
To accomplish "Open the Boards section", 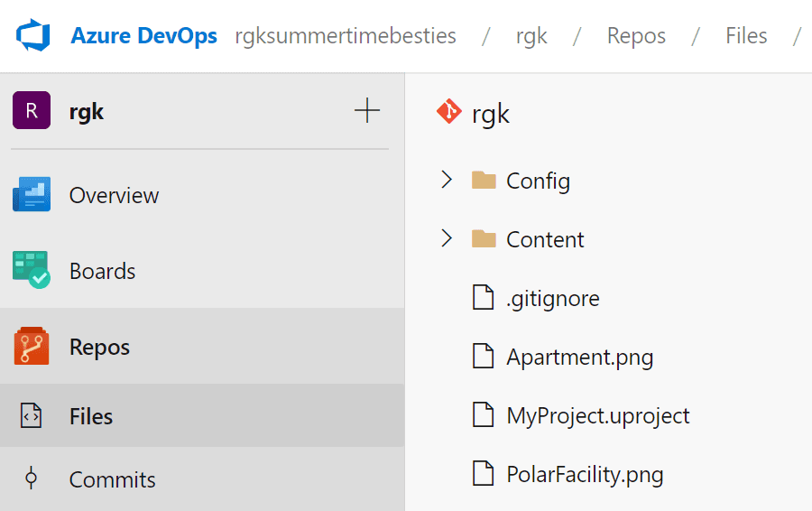I will tap(103, 271).
